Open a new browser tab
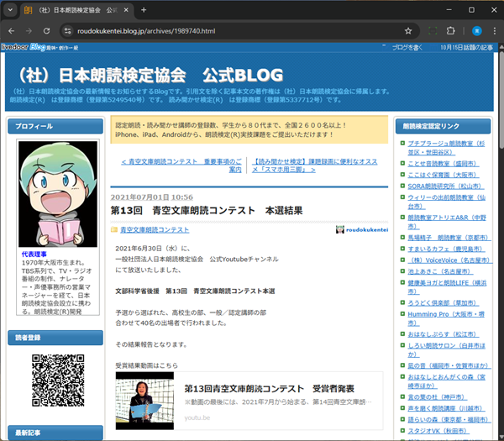The image size is (504, 441). point(144,9)
